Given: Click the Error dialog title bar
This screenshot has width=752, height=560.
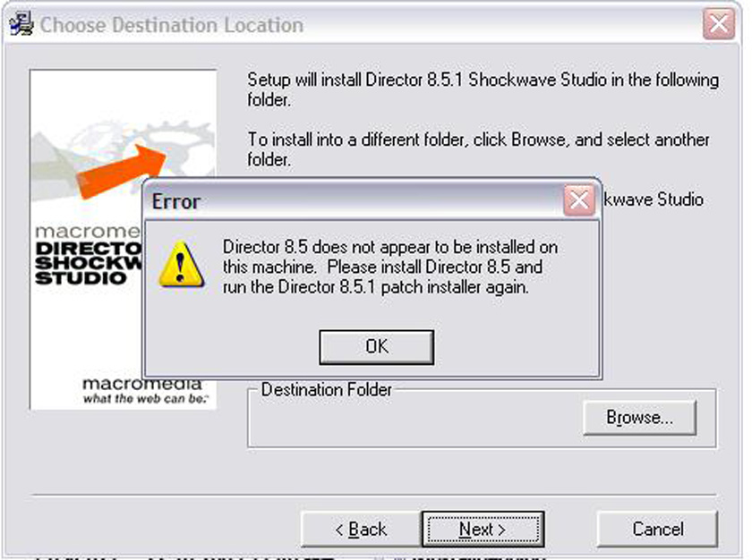Looking at the screenshot, I should coord(355,200).
